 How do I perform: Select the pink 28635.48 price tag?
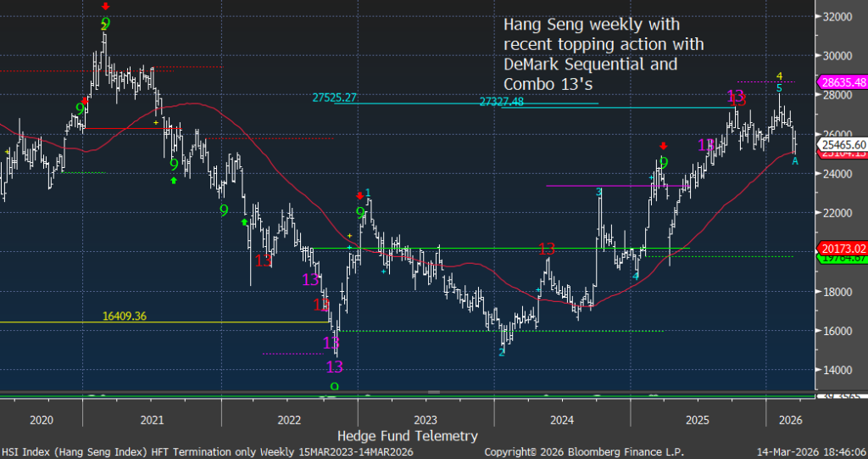coord(840,82)
